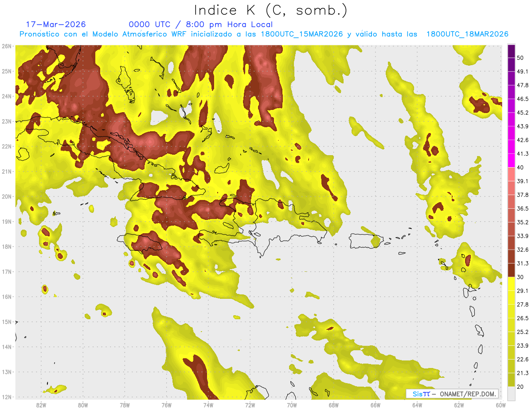Click the 68W longitude label
Viewport: 532px width, 411px height.
(333, 405)
